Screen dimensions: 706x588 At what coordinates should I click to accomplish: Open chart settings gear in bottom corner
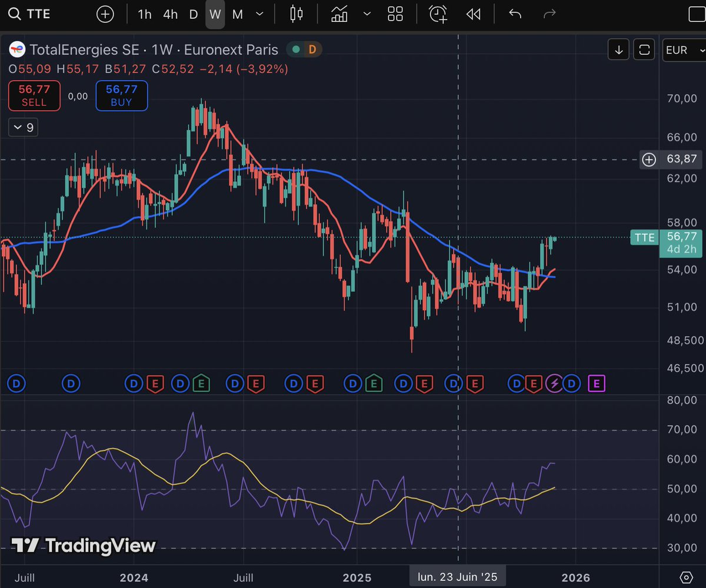tap(685, 576)
